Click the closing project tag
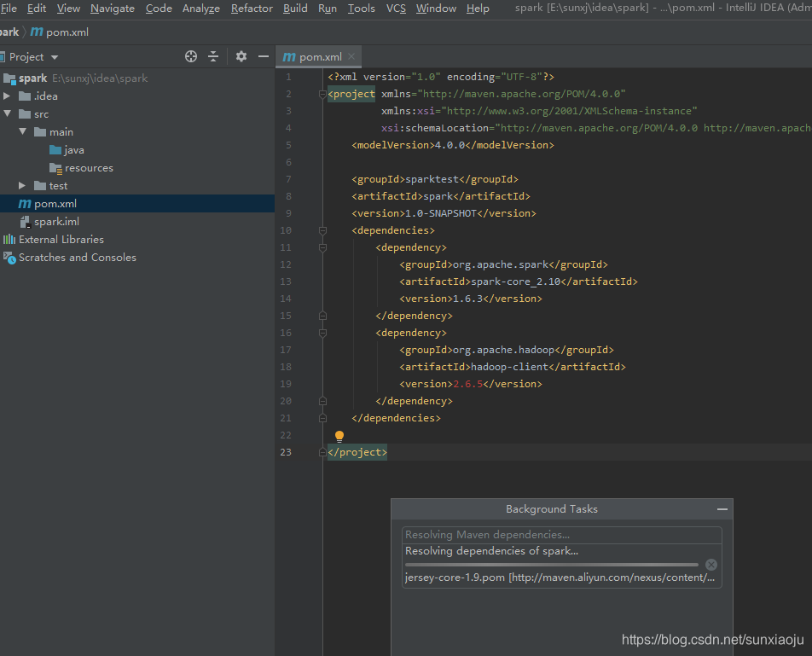This screenshot has height=656, width=812. tap(357, 452)
